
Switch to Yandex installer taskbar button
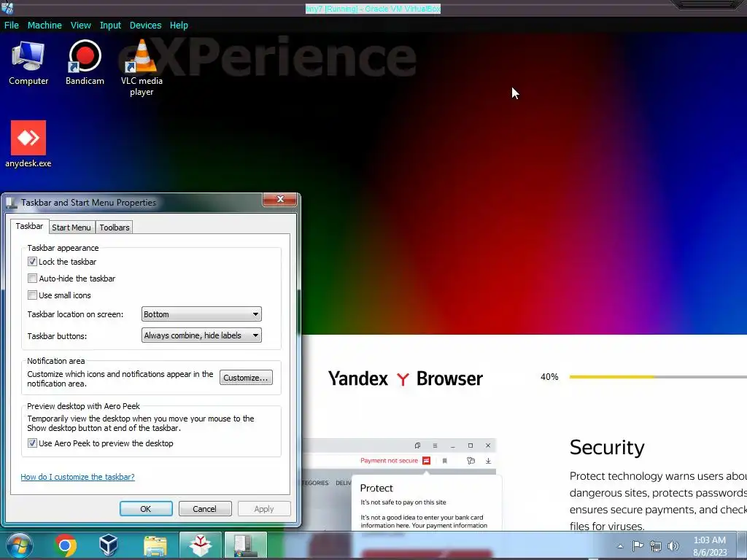tap(201, 545)
